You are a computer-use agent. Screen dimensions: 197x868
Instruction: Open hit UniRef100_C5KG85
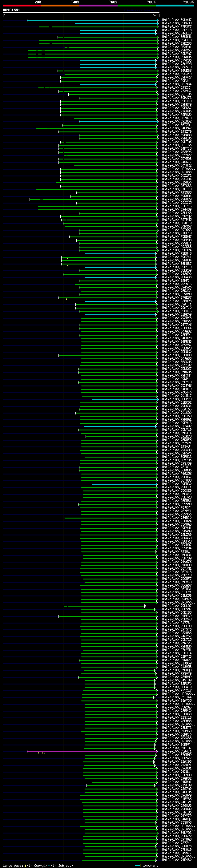coord(177,372)
